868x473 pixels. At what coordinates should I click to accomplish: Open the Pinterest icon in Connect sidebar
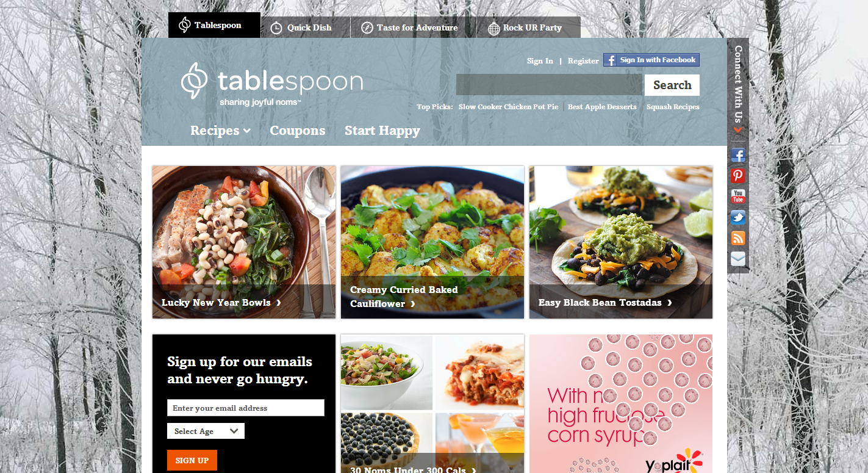737,176
